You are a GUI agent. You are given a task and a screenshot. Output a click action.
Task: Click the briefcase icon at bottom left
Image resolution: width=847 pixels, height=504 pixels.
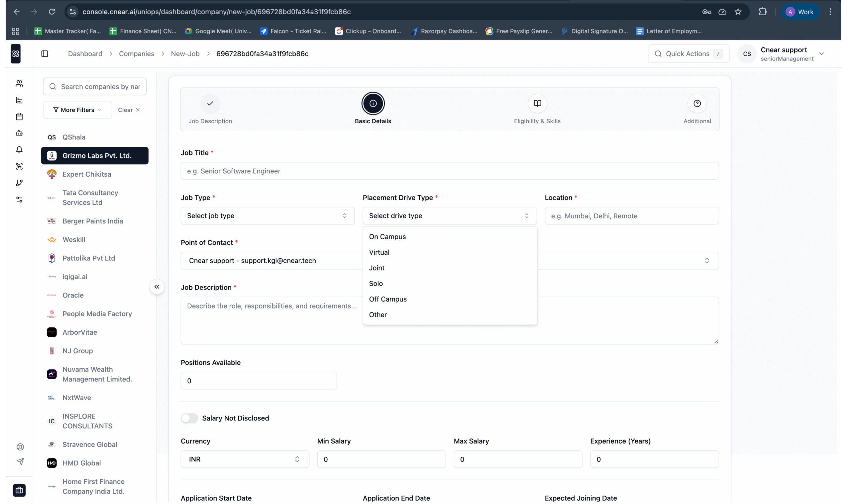(20, 490)
